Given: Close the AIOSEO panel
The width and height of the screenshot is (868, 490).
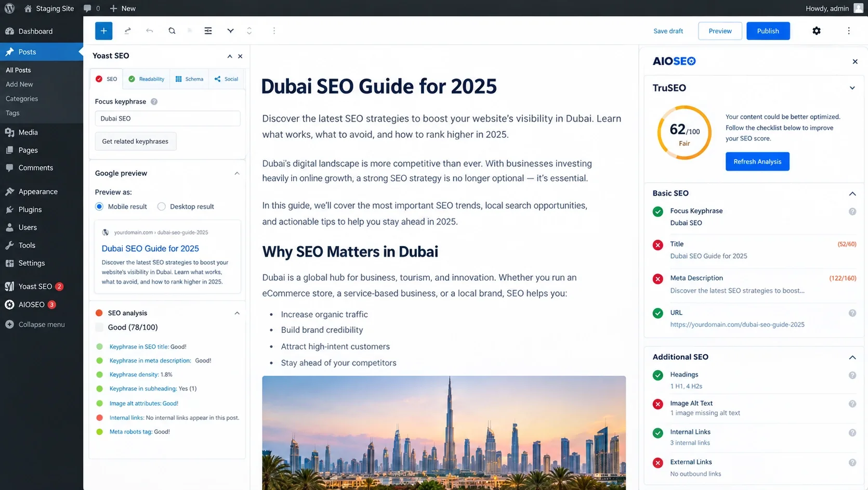Looking at the screenshot, I should (x=855, y=61).
